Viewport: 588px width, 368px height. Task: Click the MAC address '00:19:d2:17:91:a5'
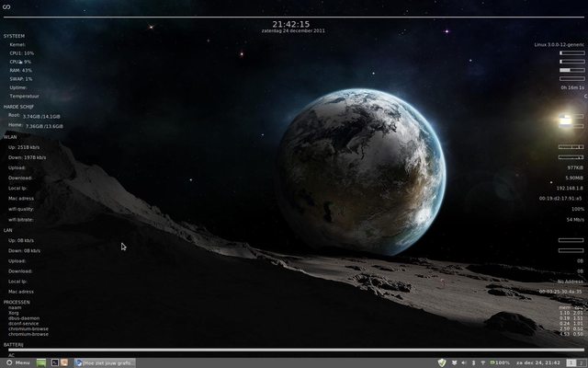pos(560,199)
